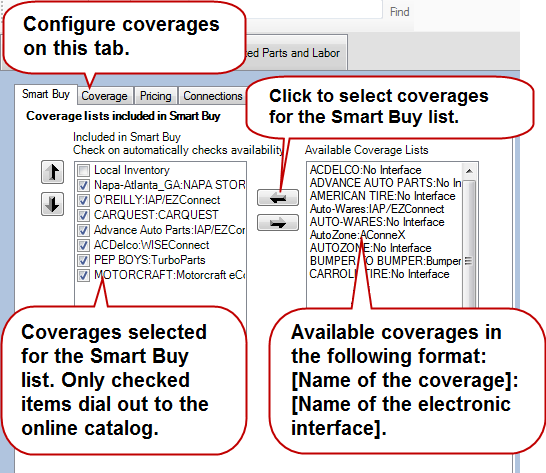
Task: Select CARQUEST:CARQUEST row label
Action: tap(156, 215)
